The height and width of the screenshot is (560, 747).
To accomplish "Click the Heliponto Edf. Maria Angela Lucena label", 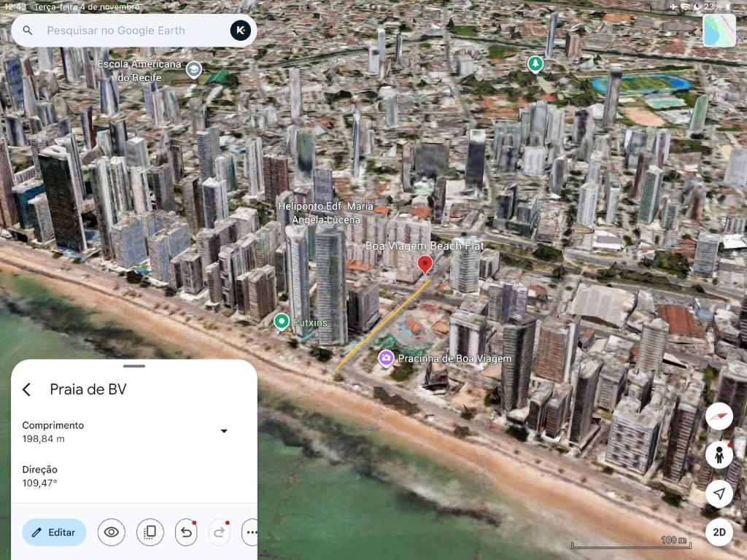I will (328, 213).
